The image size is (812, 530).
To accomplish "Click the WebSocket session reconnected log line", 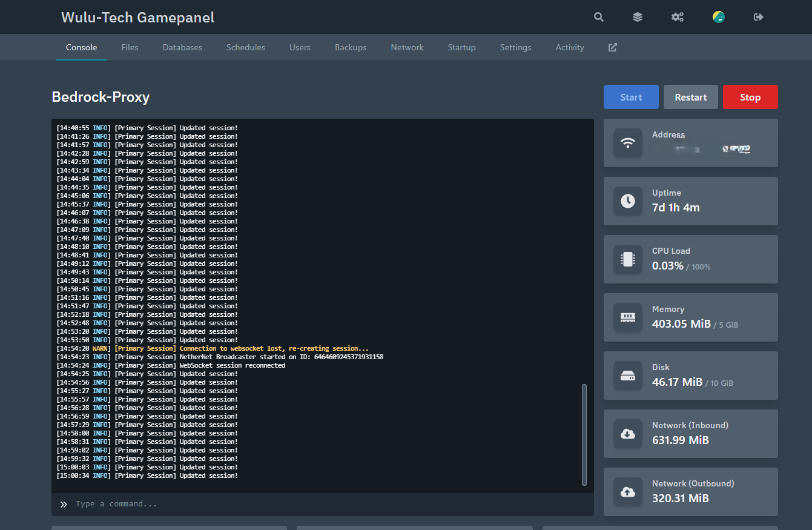I will point(171,365).
